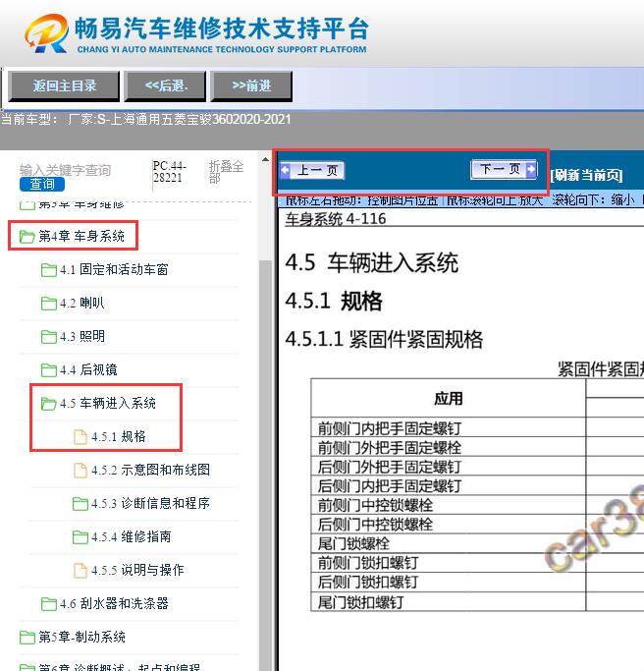Viewport: 644px width, 671px height.
Task: Select row 尾门锁扣螺钉
Action: pyautogui.click(x=448, y=601)
